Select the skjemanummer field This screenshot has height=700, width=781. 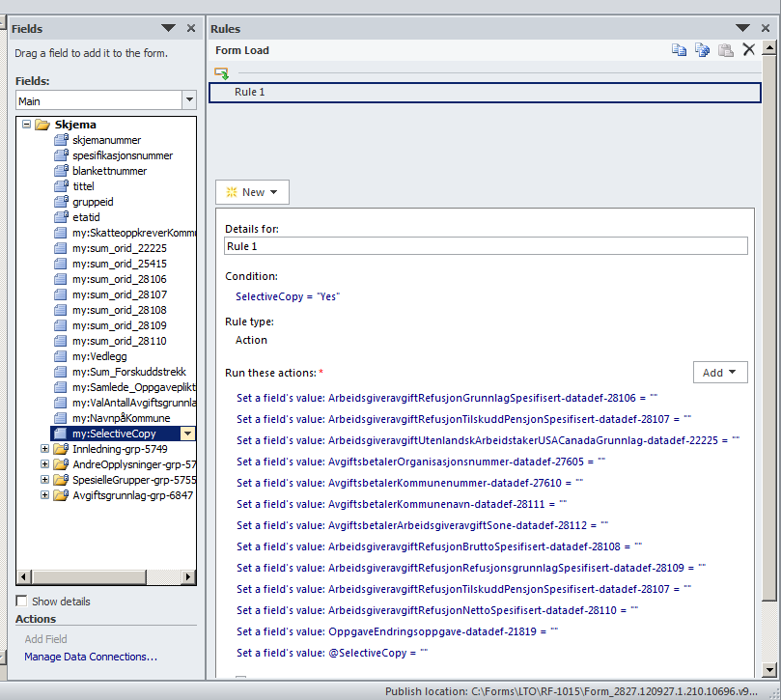[x=106, y=140]
